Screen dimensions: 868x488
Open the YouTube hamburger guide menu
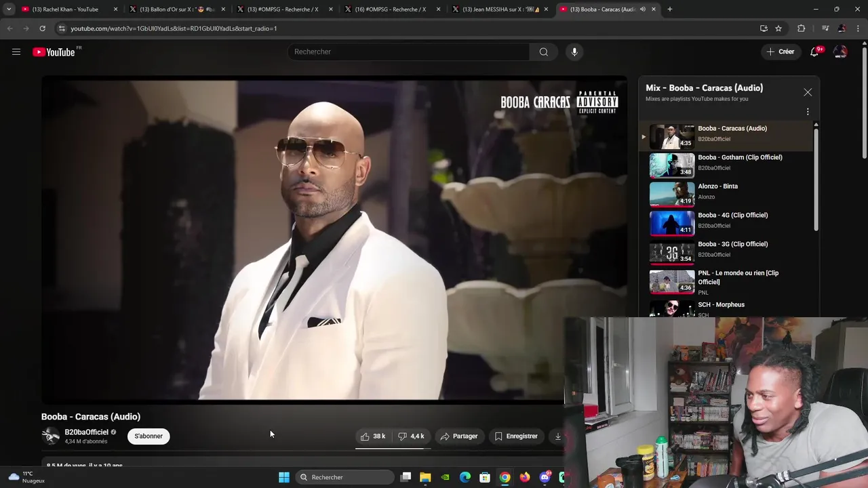click(x=16, y=52)
